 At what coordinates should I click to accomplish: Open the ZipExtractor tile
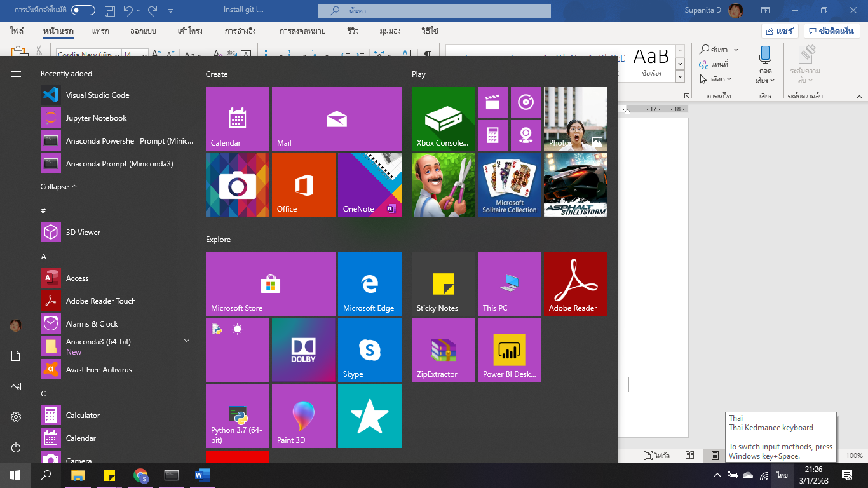tap(444, 350)
